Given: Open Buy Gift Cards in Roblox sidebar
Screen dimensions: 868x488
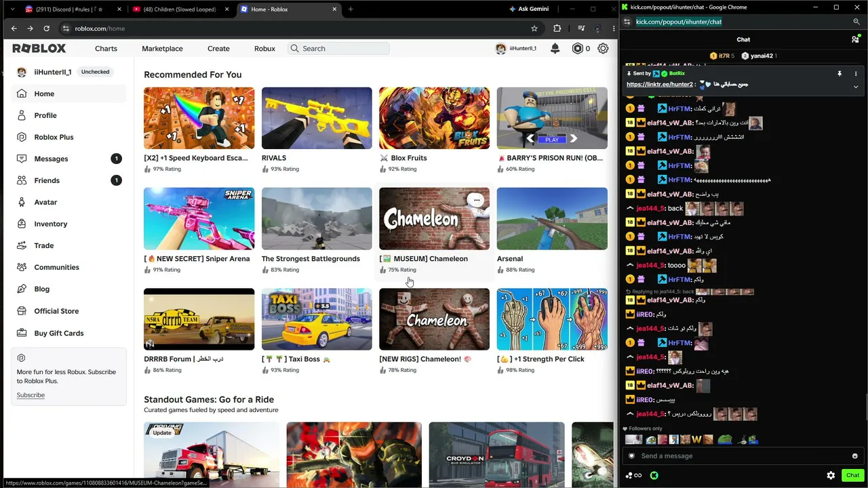Looking at the screenshot, I should click(x=68, y=333).
